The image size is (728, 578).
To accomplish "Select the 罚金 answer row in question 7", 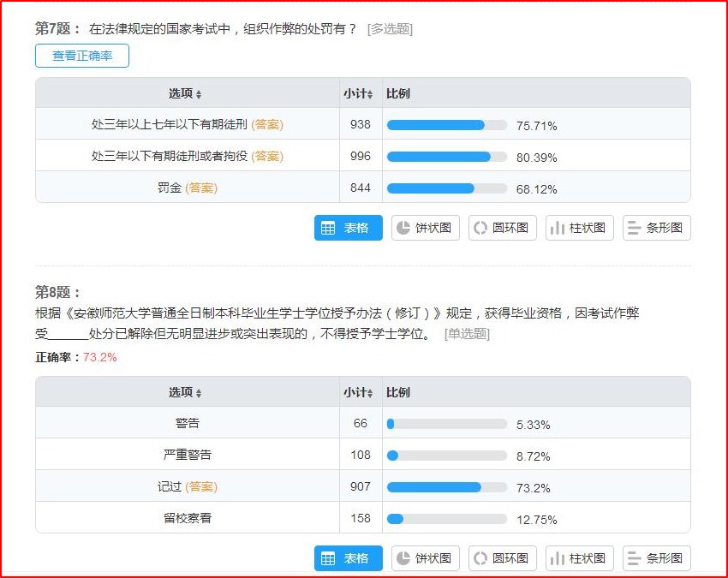I will pos(187,188).
